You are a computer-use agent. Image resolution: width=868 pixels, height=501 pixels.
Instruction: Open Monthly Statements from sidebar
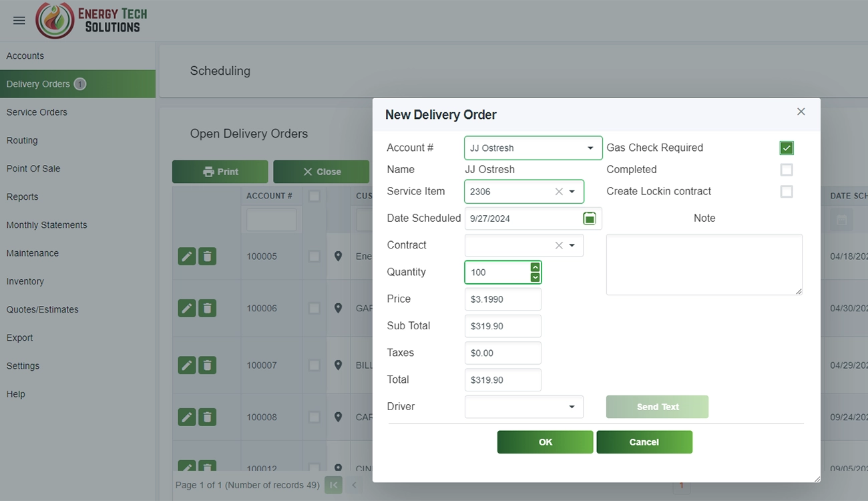[x=47, y=225]
